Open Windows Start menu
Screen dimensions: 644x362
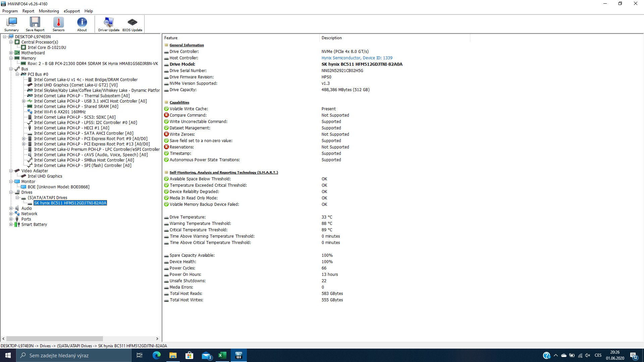click(8, 355)
